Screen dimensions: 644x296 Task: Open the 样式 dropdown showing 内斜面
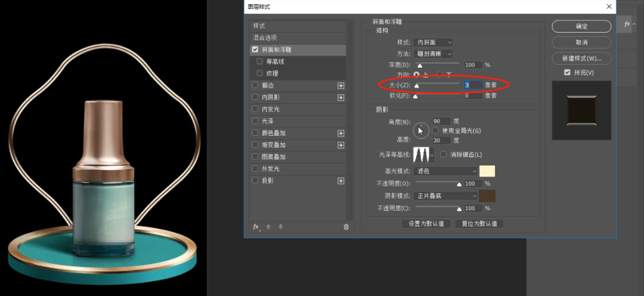(433, 42)
